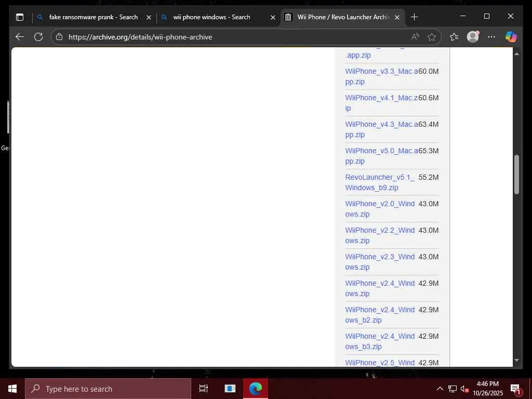This screenshot has width=532, height=399.
Task: Open the pinned taskbar app next to Task View
Action: coord(230,389)
